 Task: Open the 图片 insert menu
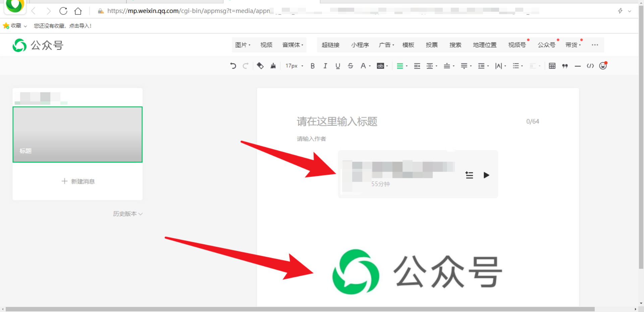coord(243,45)
